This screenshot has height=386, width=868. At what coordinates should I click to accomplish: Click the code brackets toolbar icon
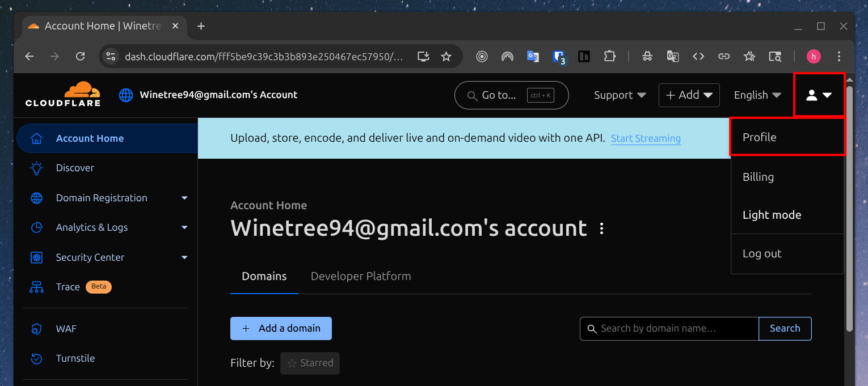(x=698, y=56)
